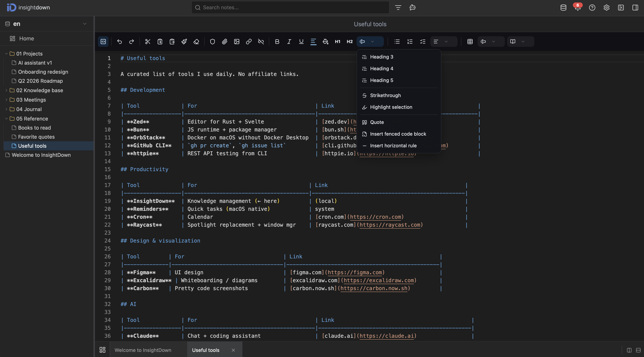This screenshot has width=644, height=357.
Task: Clear formatting with the eraser icon
Action: pos(196,42)
